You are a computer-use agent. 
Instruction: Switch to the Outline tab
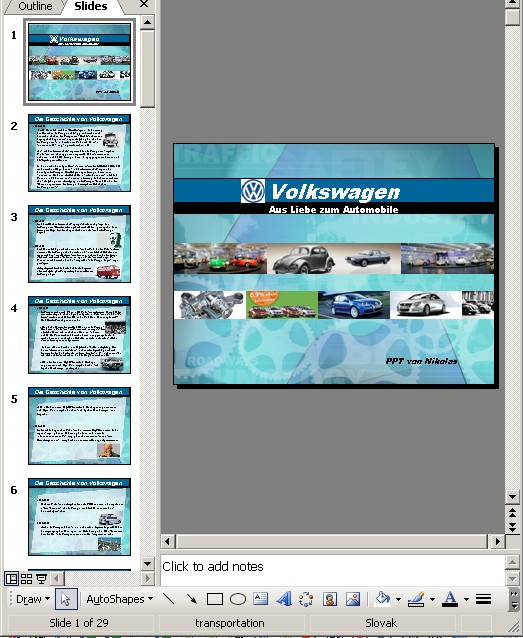[35, 6]
